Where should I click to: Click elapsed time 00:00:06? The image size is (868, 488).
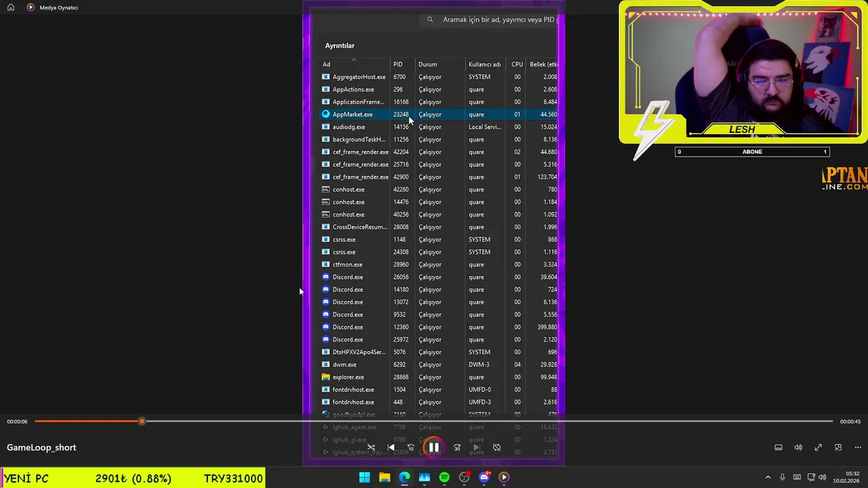pos(18,422)
